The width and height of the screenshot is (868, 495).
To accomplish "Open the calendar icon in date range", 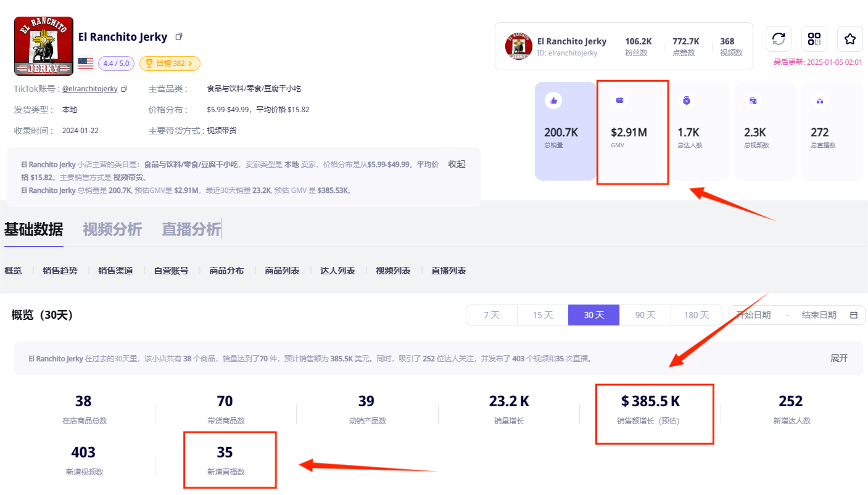I will (x=854, y=315).
